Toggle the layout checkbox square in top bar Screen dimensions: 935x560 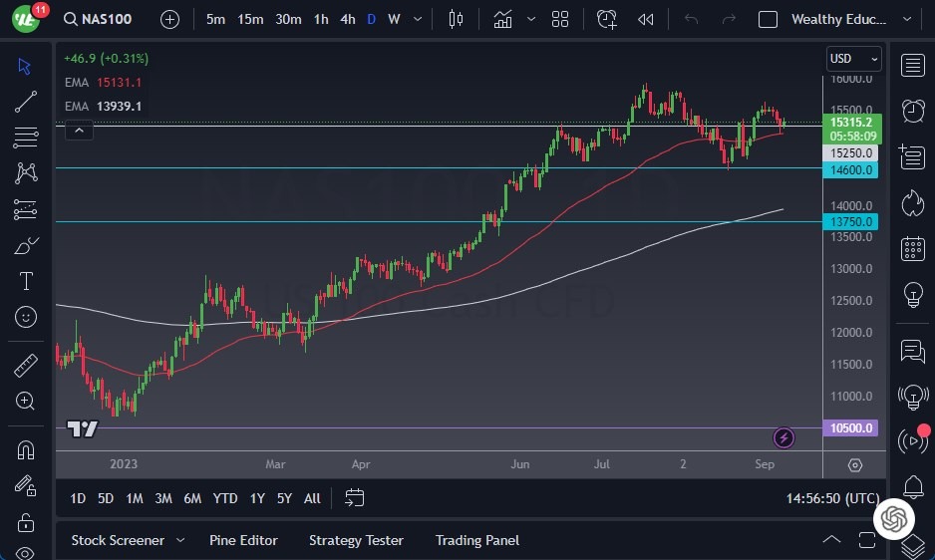point(768,19)
